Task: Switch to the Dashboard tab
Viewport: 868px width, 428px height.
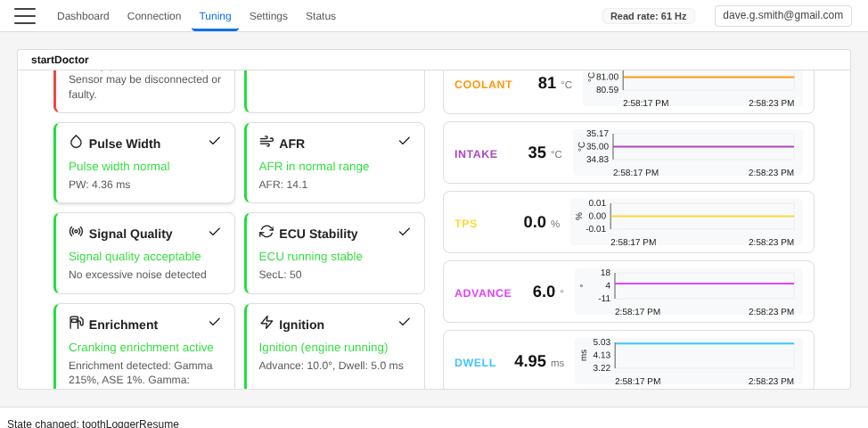Action: coord(83,16)
